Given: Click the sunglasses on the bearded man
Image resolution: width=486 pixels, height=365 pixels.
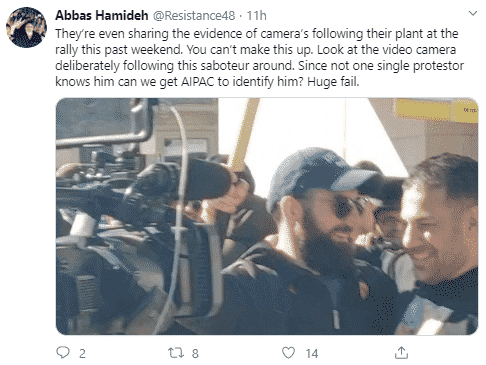Looking at the screenshot, I should pyautogui.click(x=352, y=206).
